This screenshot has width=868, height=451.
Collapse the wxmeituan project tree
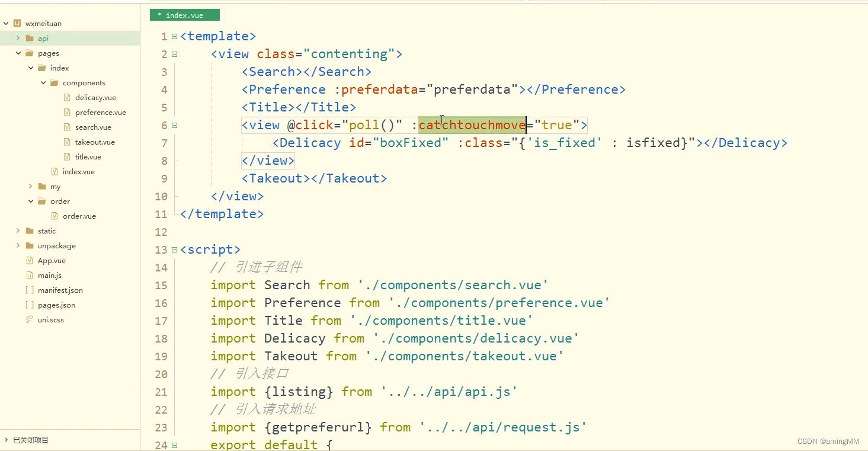coord(6,24)
